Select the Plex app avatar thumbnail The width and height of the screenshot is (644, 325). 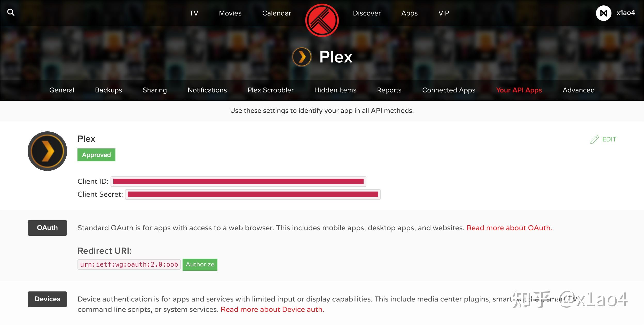tap(47, 151)
